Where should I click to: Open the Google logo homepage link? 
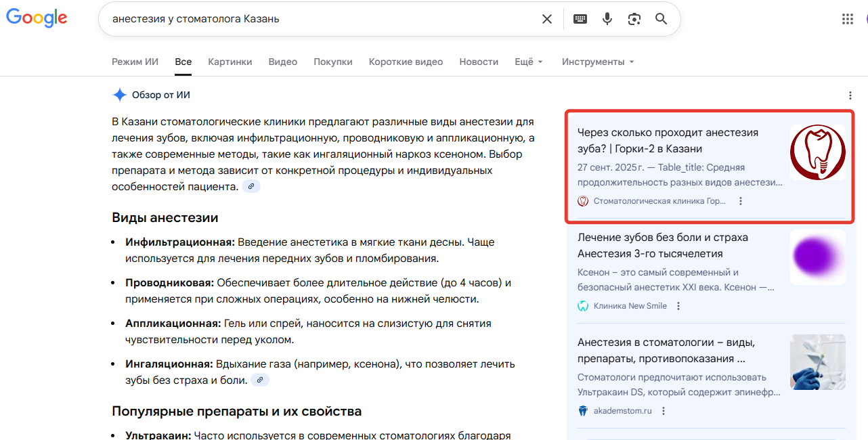click(x=37, y=18)
